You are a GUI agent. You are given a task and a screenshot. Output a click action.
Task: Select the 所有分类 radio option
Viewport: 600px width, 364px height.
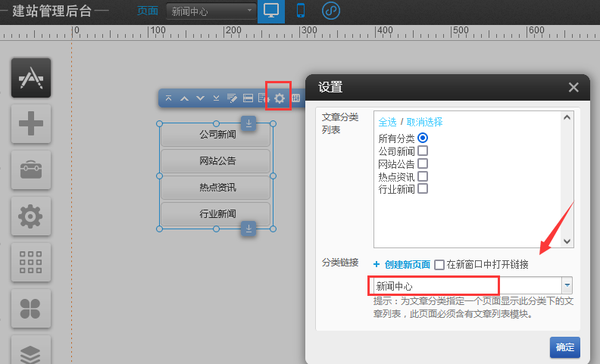coord(423,138)
